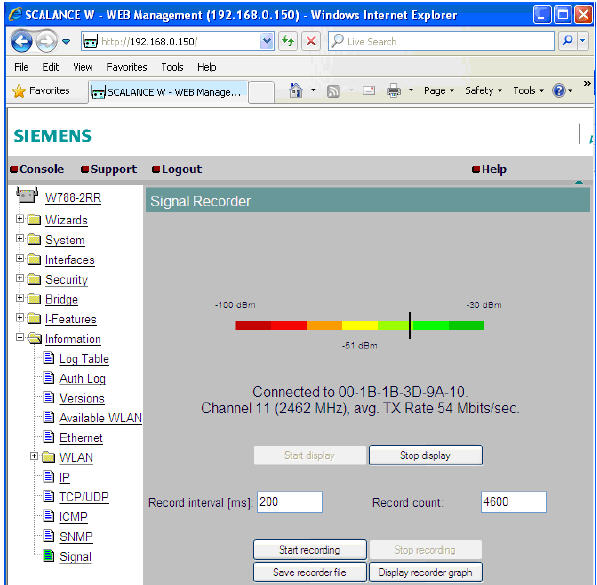Click the SIEMENS logo
The height and width of the screenshot is (585, 597).
click(53, 136)
